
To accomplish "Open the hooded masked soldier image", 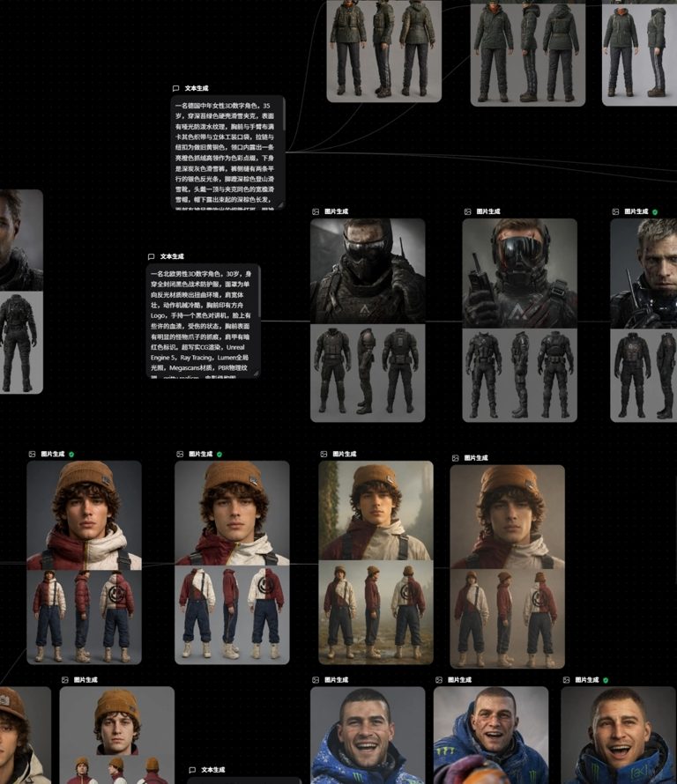I will coord(368,321).
